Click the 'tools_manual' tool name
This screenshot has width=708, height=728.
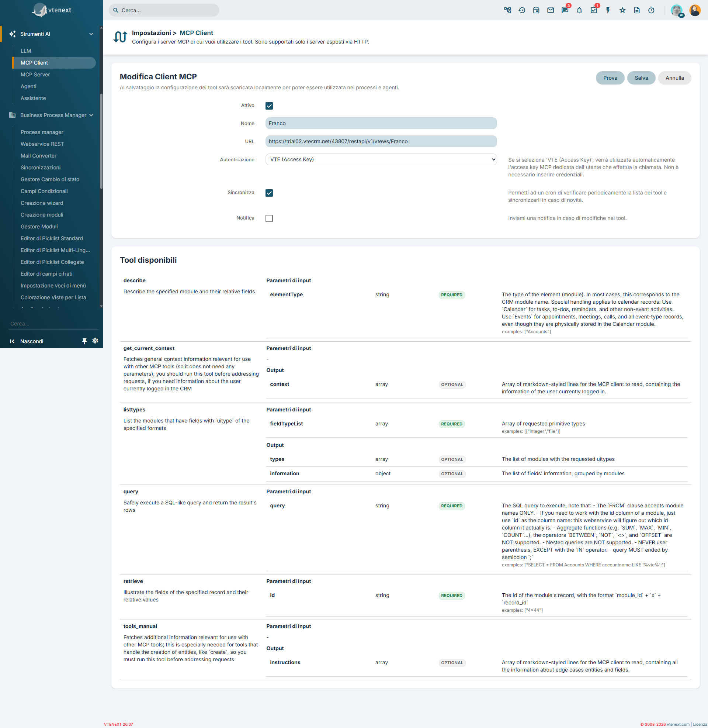[140, 627]
